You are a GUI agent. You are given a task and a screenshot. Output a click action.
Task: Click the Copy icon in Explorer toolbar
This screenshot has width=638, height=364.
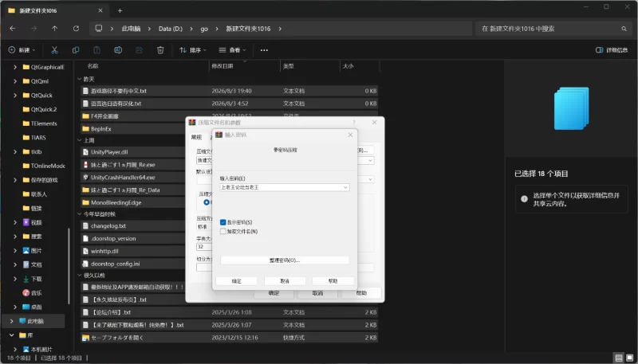76,50
